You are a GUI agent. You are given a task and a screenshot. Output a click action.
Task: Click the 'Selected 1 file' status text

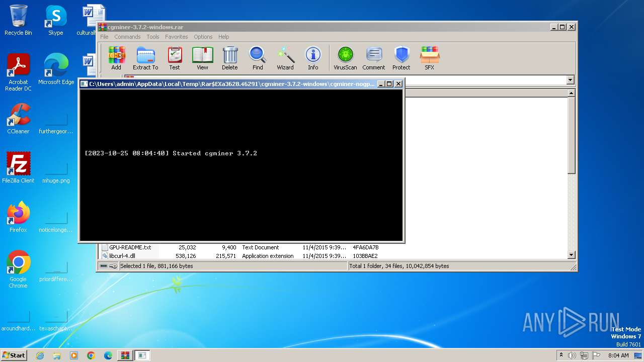point(156,266)
